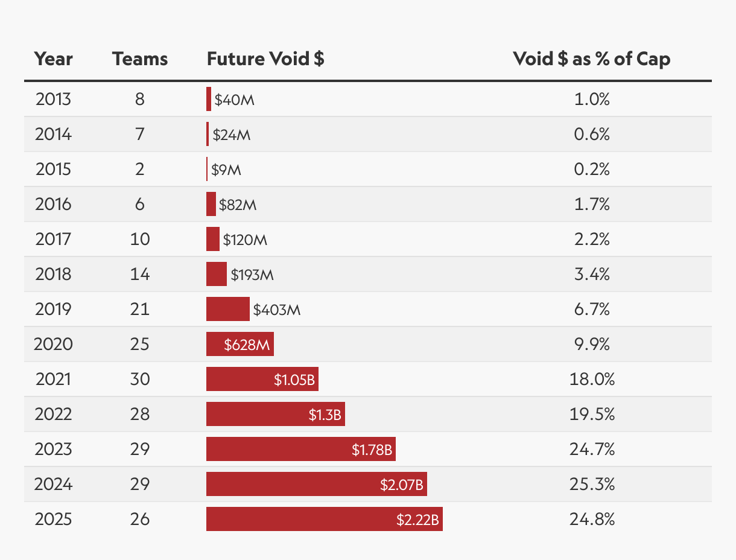Image resolution: width=736 pixels, height=560 pixels.
Task: Click the 2013 year cell
Action: click(x=53, y=99)
